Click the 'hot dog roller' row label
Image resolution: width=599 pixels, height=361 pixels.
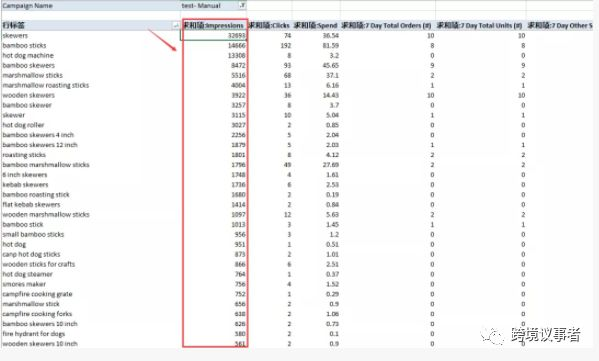(23, 125)
